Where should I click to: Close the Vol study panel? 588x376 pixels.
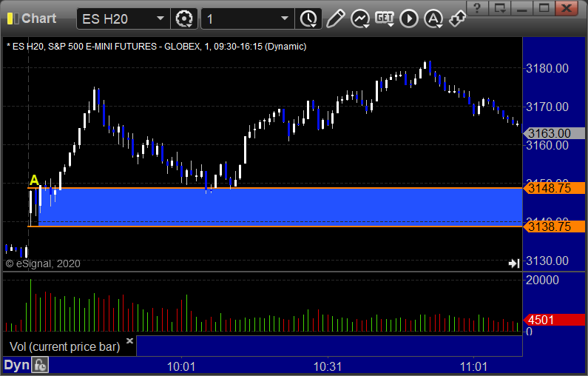129,340
